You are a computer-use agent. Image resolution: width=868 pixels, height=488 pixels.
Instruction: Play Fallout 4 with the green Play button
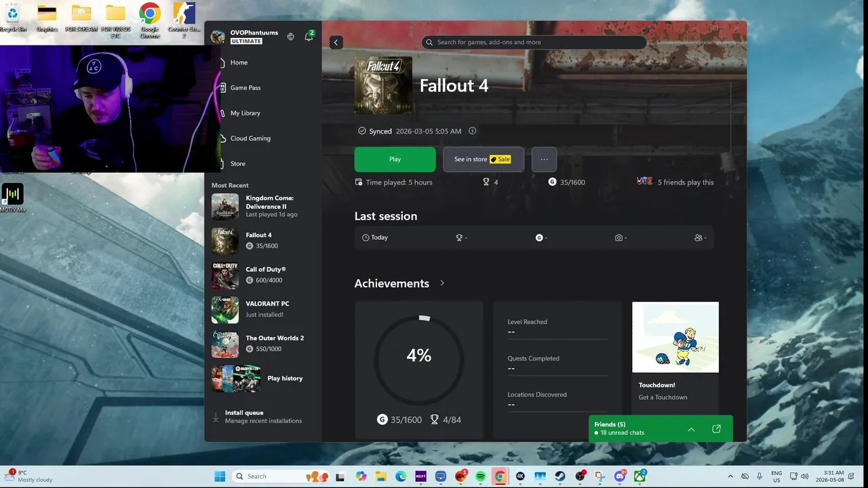click(395, 159)
